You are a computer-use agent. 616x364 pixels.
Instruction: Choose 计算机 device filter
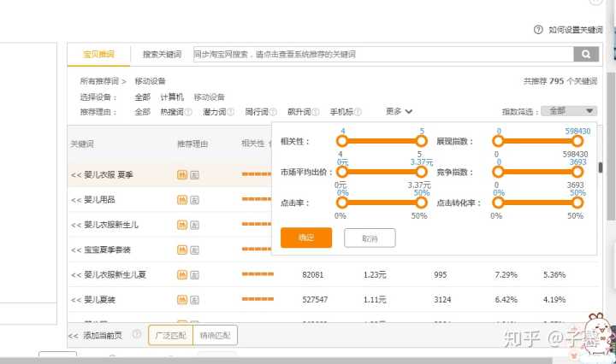point(172,97)
